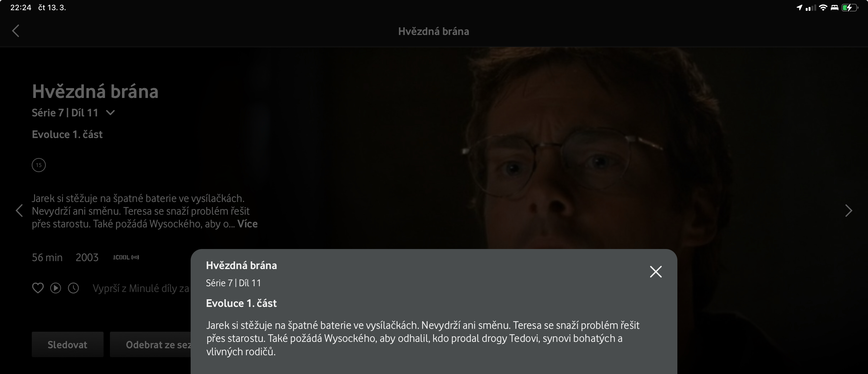Add episode to favorites with heart icon
868x374 pixels.
pyautogui.click(x=38, y=288)
